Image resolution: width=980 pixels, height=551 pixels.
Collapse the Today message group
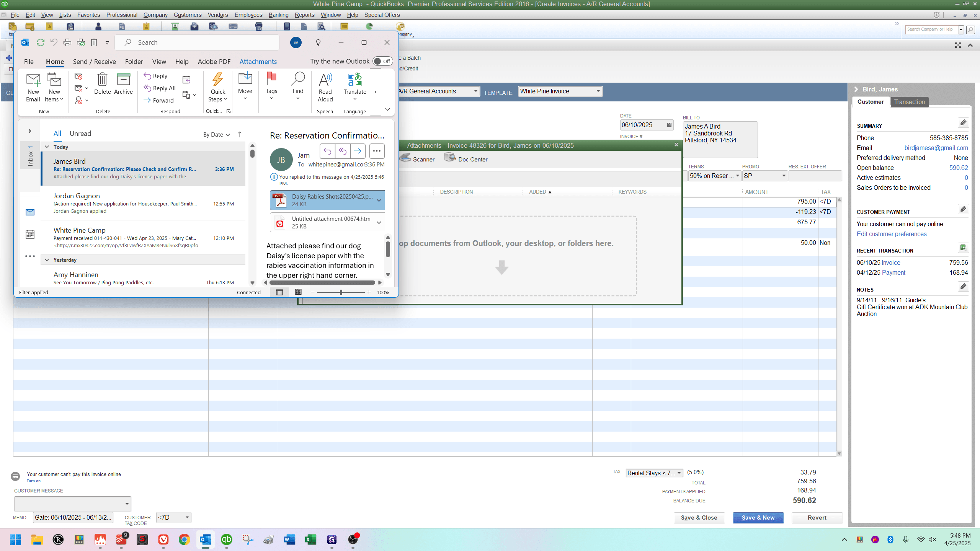pyautogui.click(x=47, y=147)
